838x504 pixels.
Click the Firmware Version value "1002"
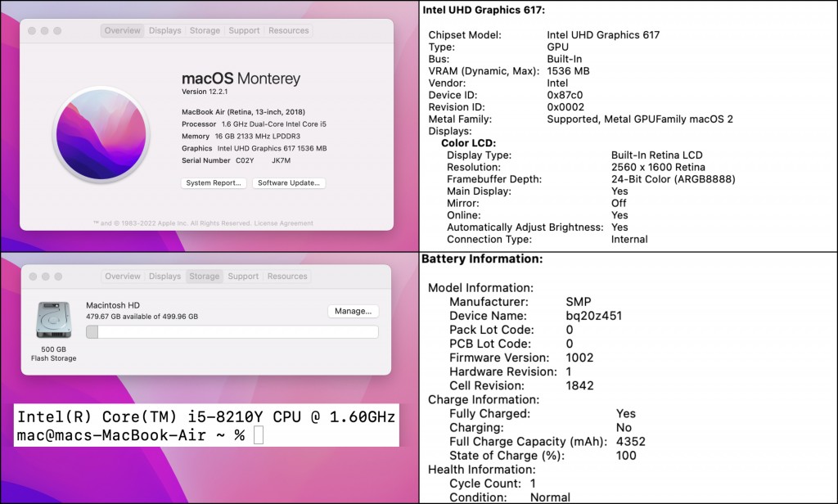580,358
